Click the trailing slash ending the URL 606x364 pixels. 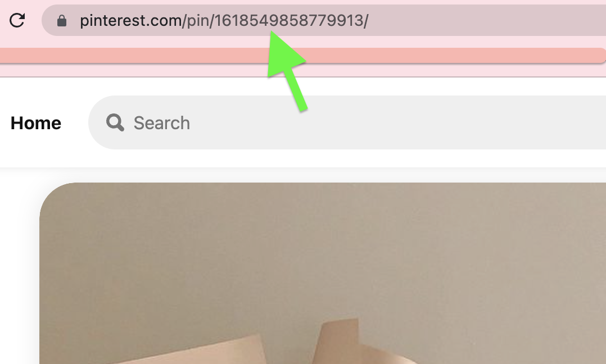[x=366, y=20]
